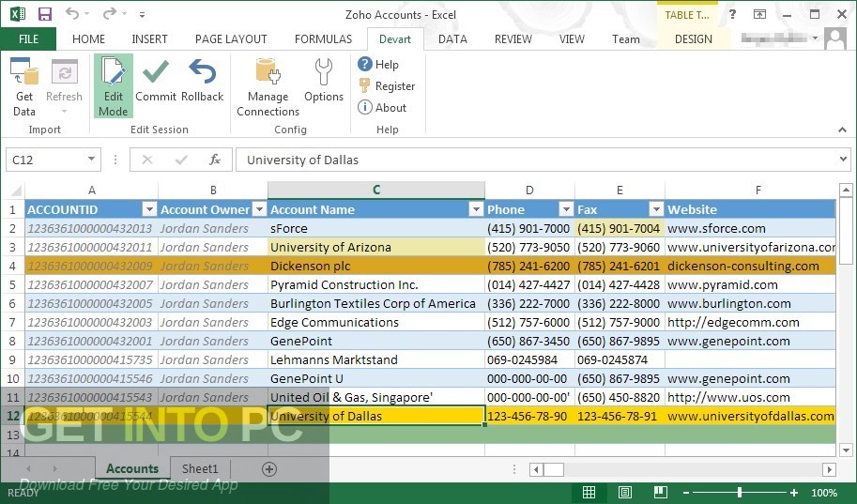Click the Cancel entry X icon

pyautogui.click(x=147, y=160)
